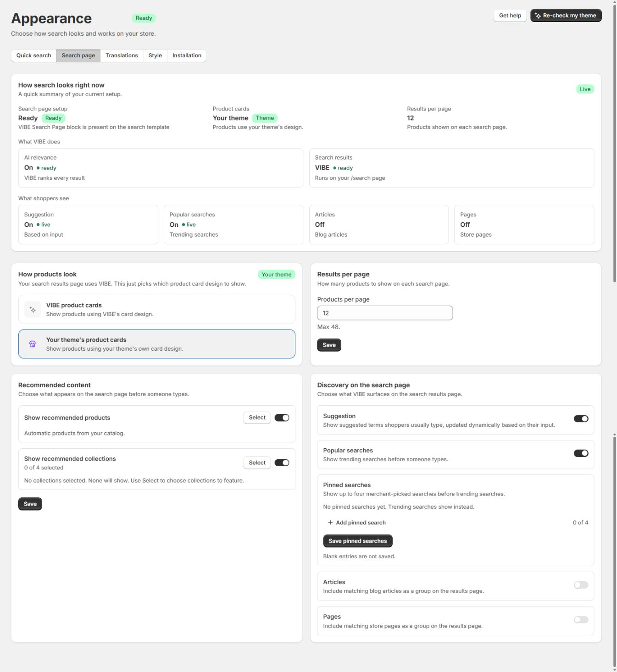Click the Get help button
This screenshot has height=672, width=617.
pos(510,16)
